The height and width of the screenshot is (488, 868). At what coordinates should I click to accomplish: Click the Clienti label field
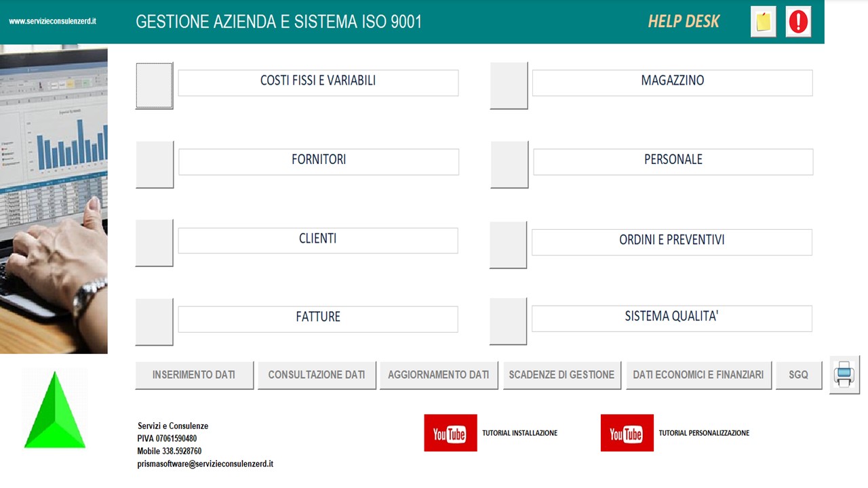pos(318,240)
